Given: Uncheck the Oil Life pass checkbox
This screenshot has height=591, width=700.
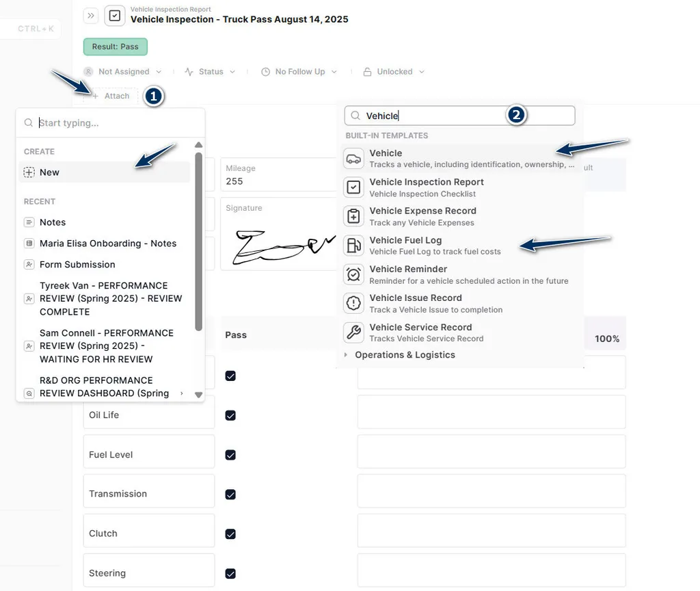Looking at the screenshot, I should click(x=230, y=415).
